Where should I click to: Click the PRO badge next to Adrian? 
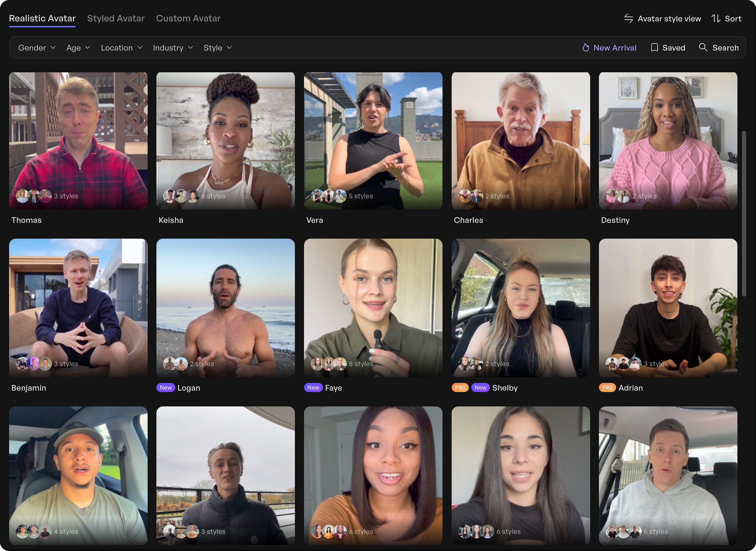point(607,387)
